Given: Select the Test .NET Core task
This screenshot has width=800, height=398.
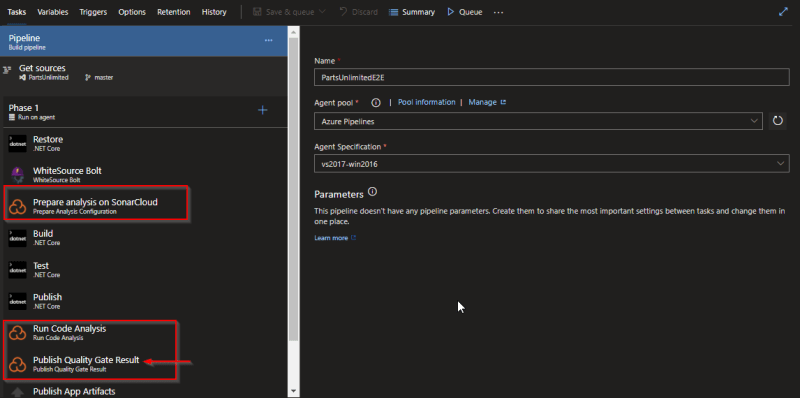Looking at the screenshot, I should tap(144, 269).
